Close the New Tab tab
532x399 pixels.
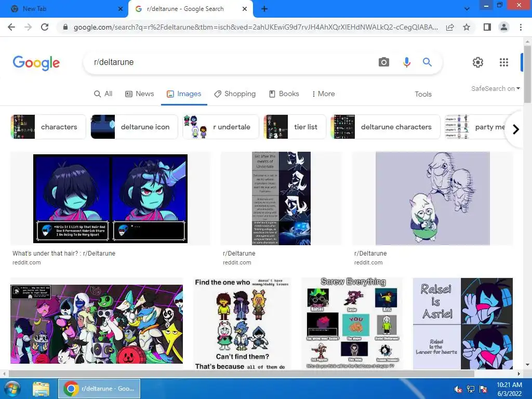tap(120, 9)
